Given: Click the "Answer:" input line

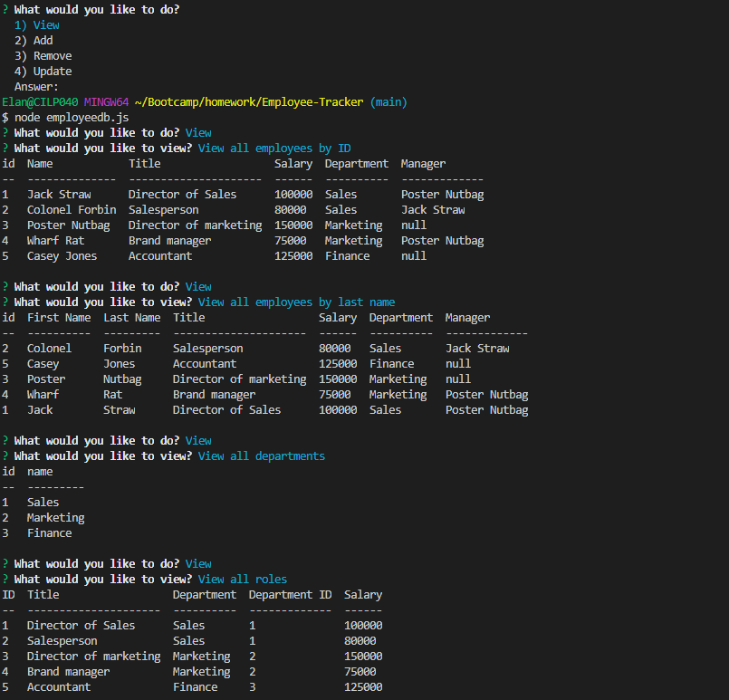Looking at the screenshot, I should 38,86.
